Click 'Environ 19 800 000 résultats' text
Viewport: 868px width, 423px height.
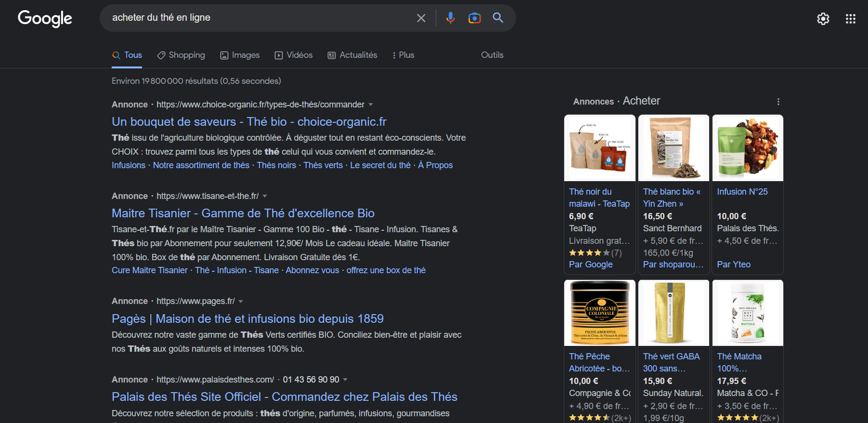[x=196, y=81]
